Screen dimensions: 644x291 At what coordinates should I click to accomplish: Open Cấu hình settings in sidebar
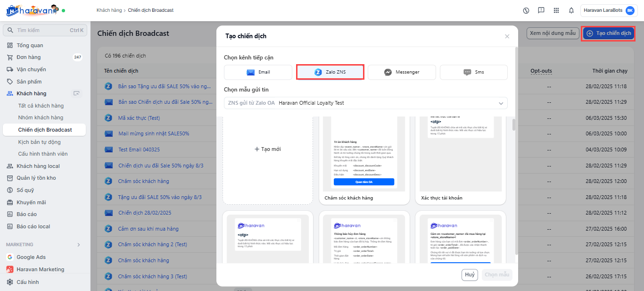27,282
